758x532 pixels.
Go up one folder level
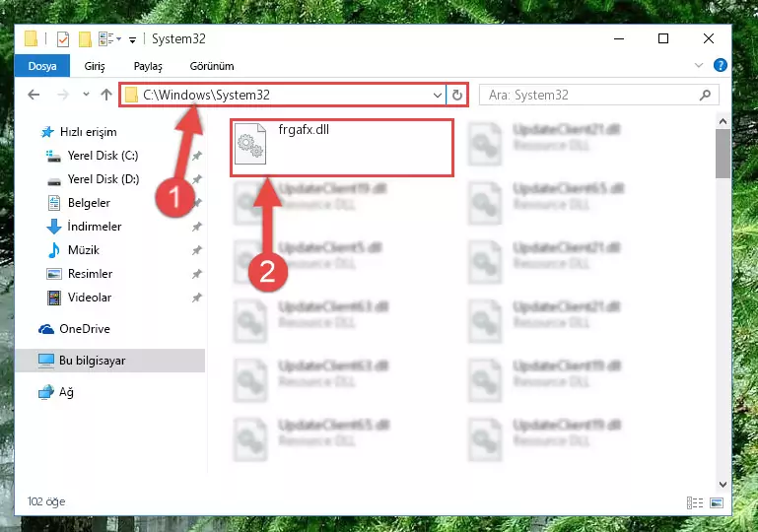tap(106, 95)
